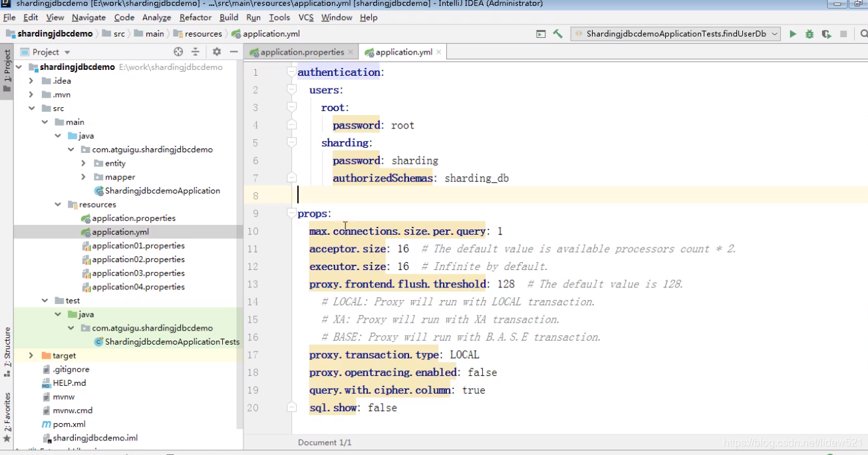Open run configuration dropdown ShardingjdbcdemoApplicationTests.findUserDb

676,34
